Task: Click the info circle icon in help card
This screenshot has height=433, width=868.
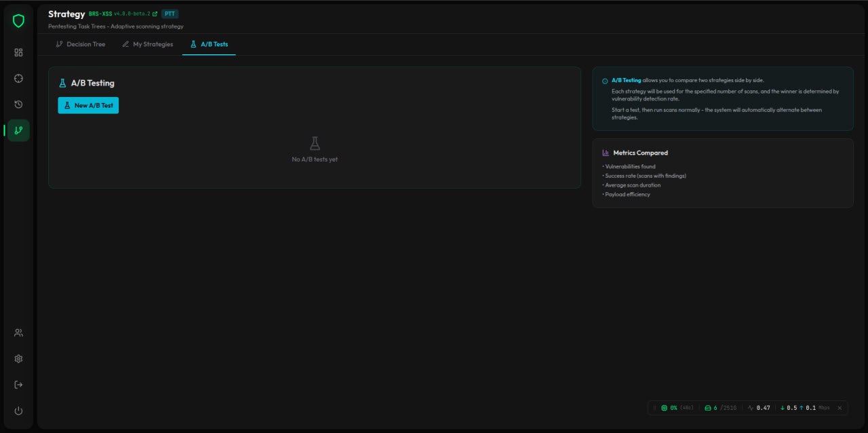Action: click(x=605, y=81)
